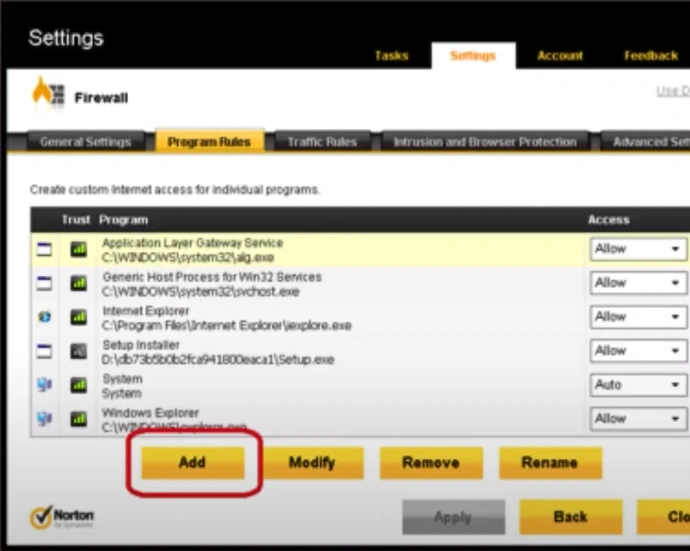
Task: Open Access dropdown for Internet Explorer
Action: point(638,317)
